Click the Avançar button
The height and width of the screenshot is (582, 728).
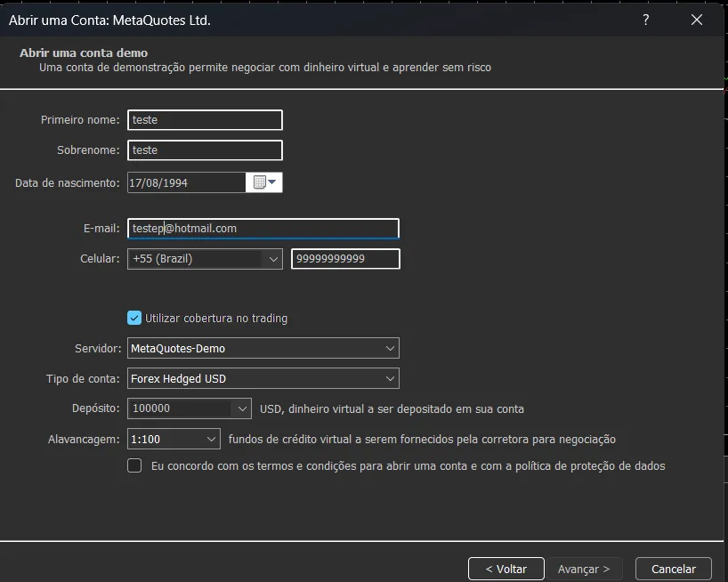click(584, 569)
